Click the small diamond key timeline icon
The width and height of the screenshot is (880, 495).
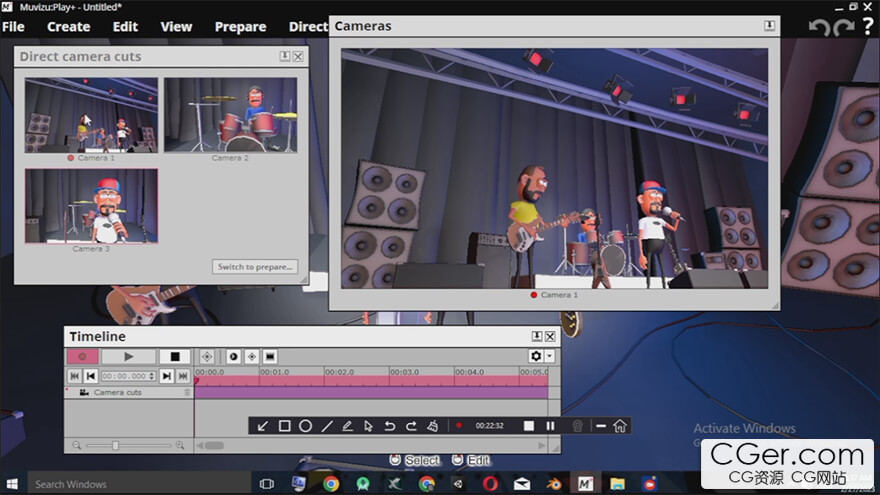tap(251, 356)
